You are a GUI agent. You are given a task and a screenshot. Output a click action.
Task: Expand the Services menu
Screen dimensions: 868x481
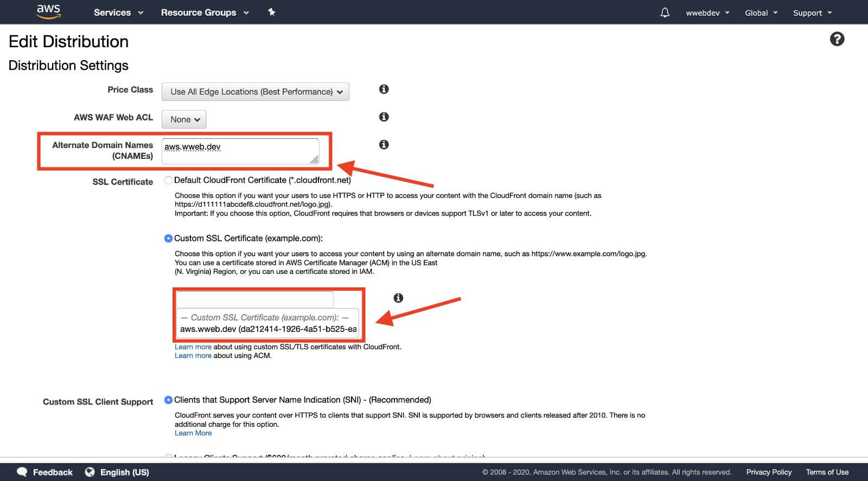tap(118, 12)
